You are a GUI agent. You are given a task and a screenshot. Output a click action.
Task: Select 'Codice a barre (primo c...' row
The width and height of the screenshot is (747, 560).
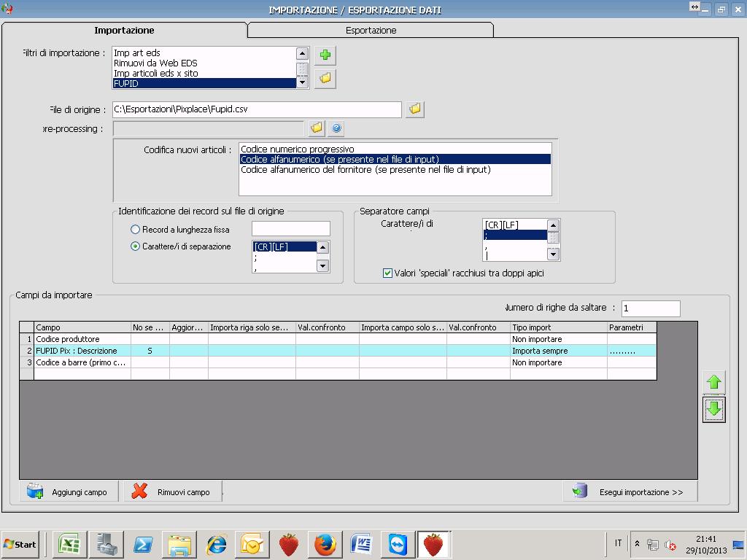click(x=338, y=362)
